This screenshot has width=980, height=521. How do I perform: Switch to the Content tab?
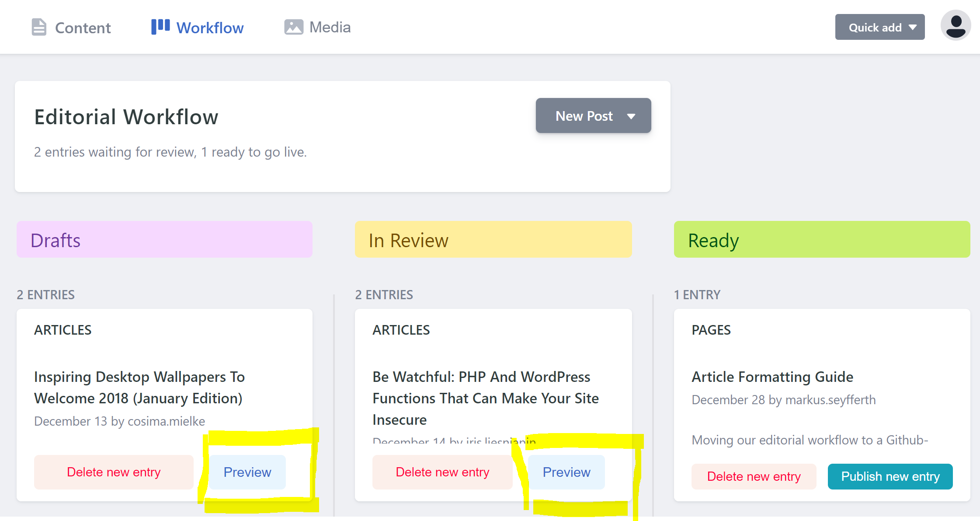point(83,27)
